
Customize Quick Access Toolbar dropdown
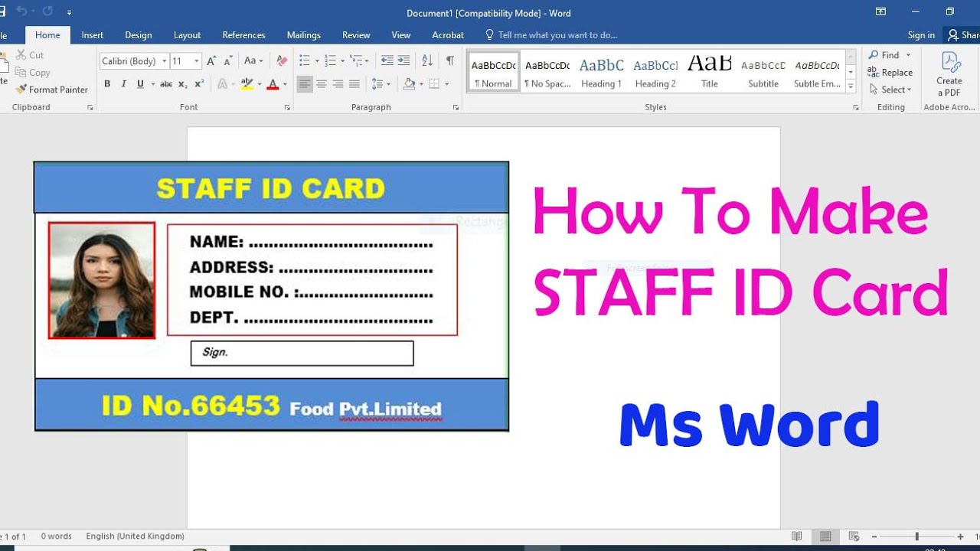70,13
